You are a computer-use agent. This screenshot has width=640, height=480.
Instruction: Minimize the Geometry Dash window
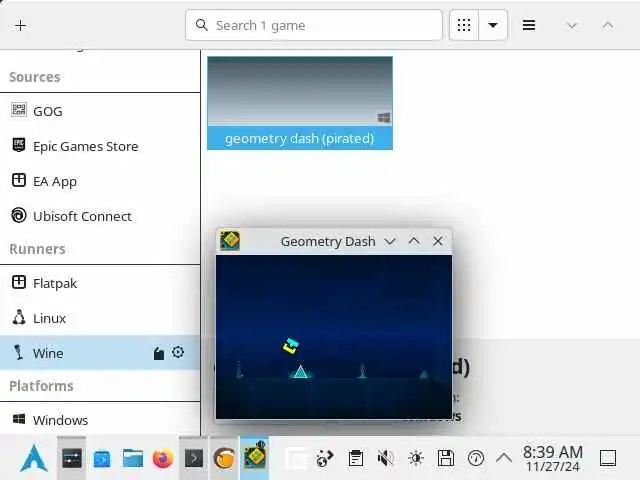tap(390, 241)
